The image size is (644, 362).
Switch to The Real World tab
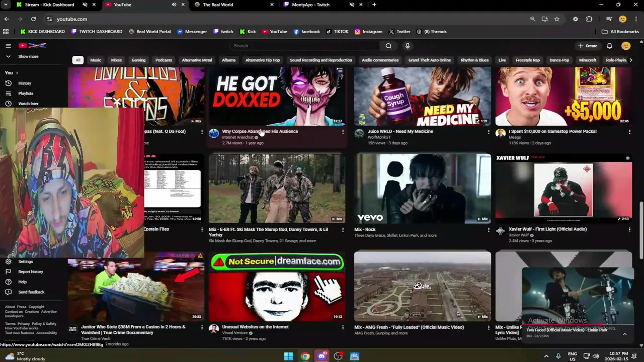click(x=233, y=5)
